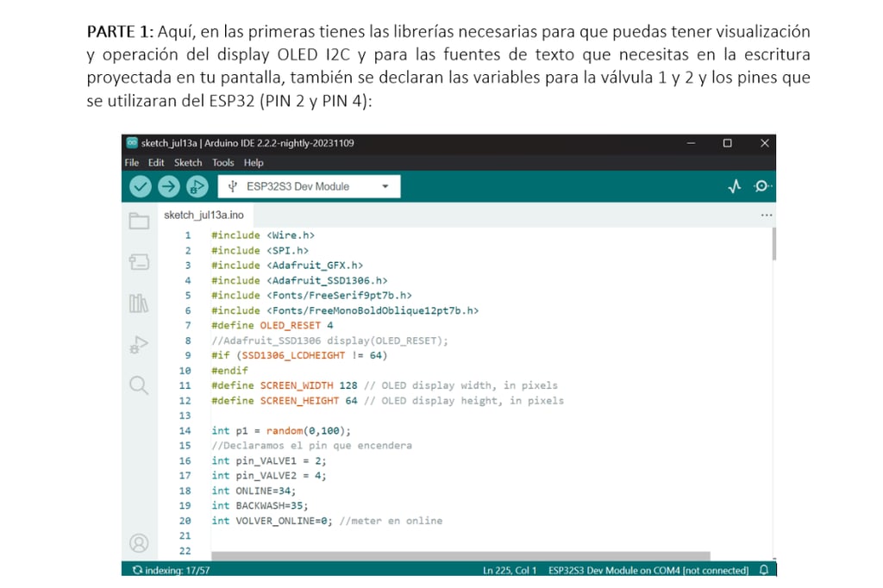This screenshot has width=883, height=588.
Task: Open the File menu
Action: (132, 163)
